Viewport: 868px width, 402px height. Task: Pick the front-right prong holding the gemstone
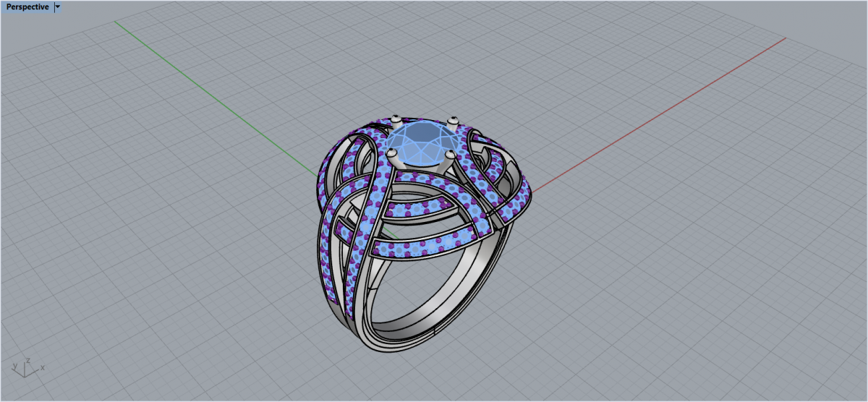[x=450, y=155]
